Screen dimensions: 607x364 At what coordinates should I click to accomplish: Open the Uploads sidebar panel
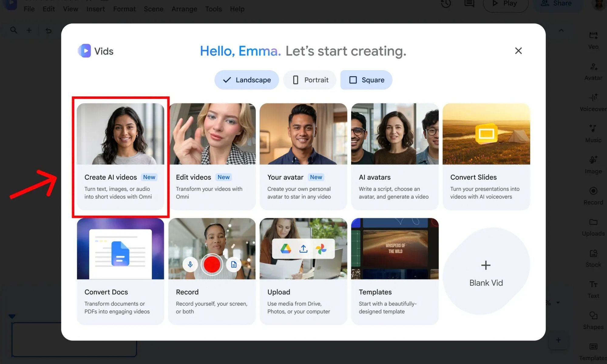coord(593,227)
